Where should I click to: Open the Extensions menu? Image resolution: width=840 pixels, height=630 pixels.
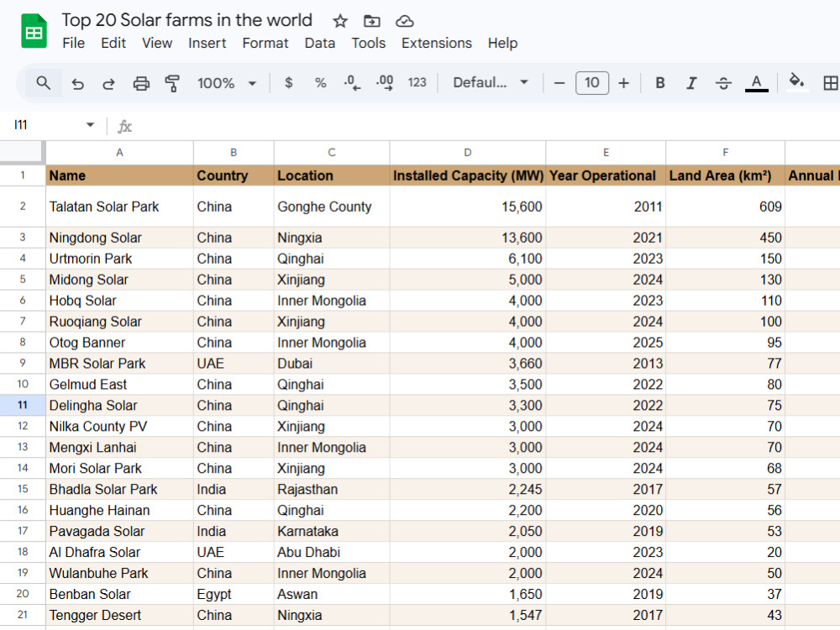[437, 44]
